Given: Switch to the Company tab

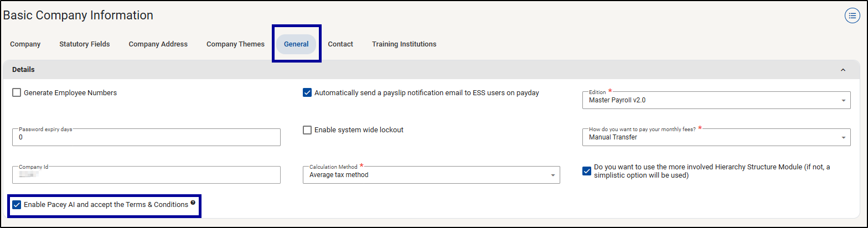Looking at the screenshot, I should 25,44.
